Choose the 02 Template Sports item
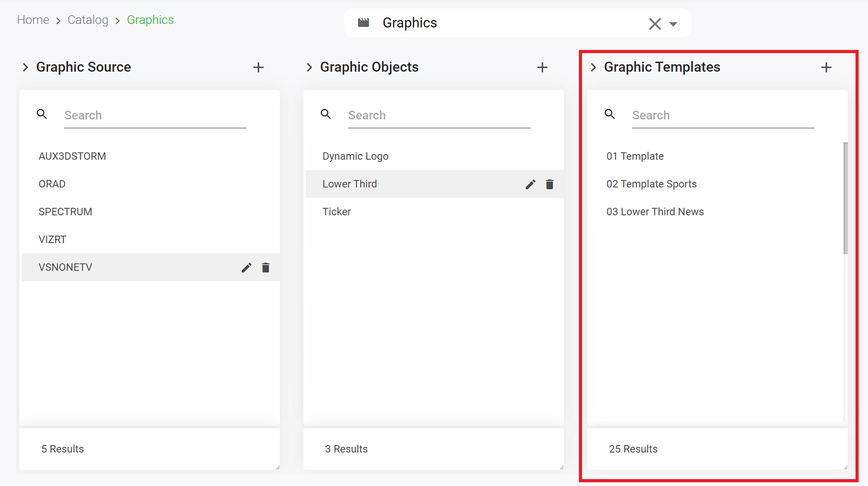 (x=651, y=184)
